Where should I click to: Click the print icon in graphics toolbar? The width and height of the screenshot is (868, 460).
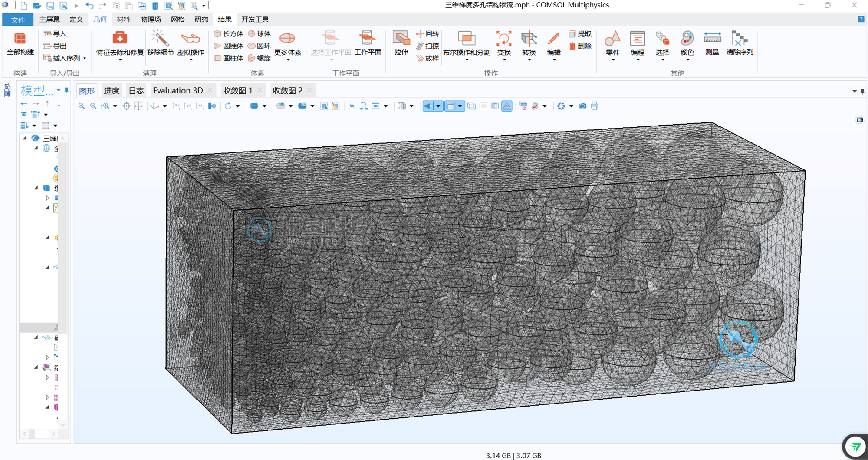click(x=595, y=106)
